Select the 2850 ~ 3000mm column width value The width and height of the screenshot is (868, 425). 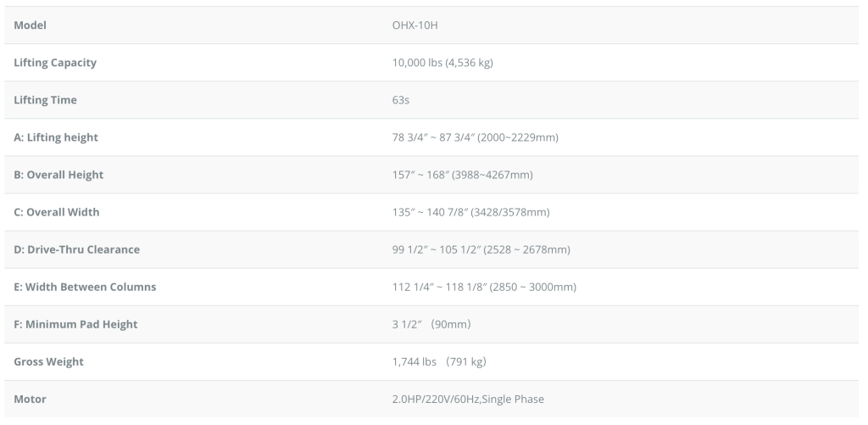point(478,287)
